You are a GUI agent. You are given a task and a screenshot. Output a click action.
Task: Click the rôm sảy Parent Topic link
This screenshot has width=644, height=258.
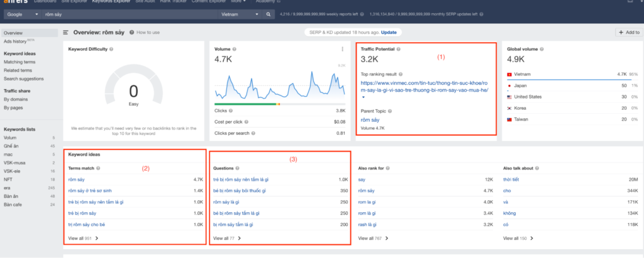click(370, 120)
